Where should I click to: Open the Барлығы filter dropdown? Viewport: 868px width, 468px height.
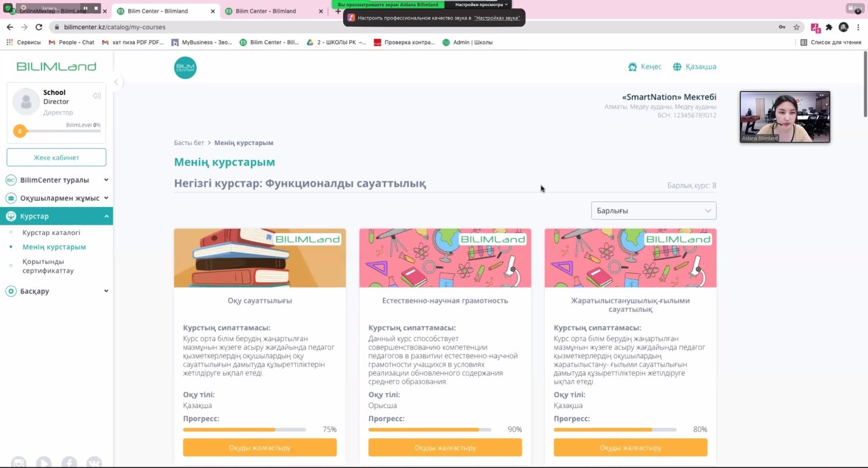[654, 211]
